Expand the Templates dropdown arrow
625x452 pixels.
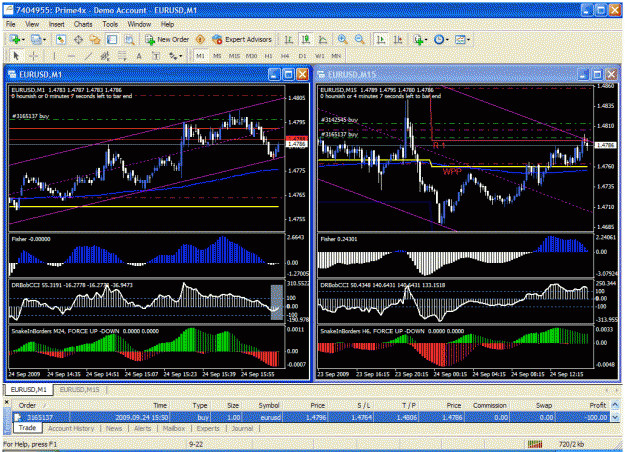[x=468, y=40]
